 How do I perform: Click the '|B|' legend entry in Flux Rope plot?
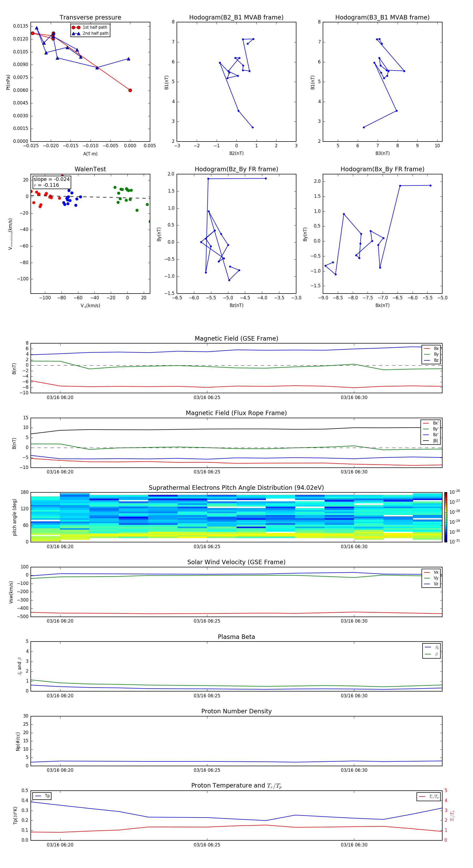(x=431, y=441)
